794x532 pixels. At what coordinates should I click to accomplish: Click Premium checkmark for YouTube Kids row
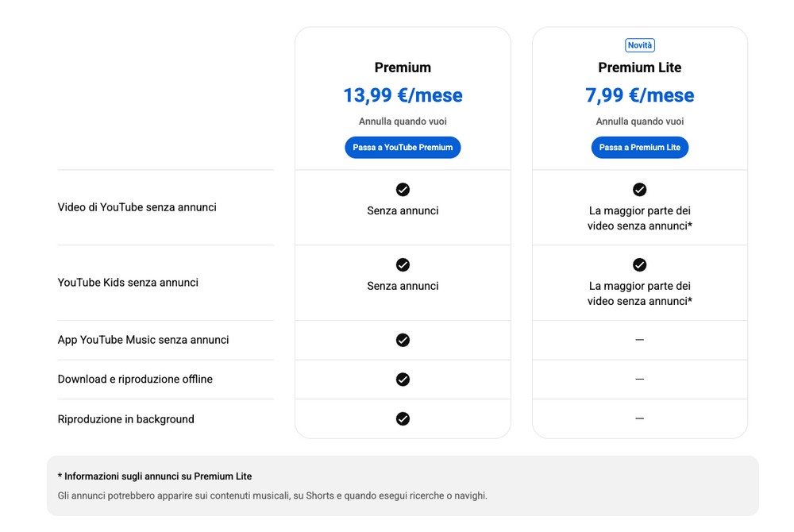(x=403, y=264)
